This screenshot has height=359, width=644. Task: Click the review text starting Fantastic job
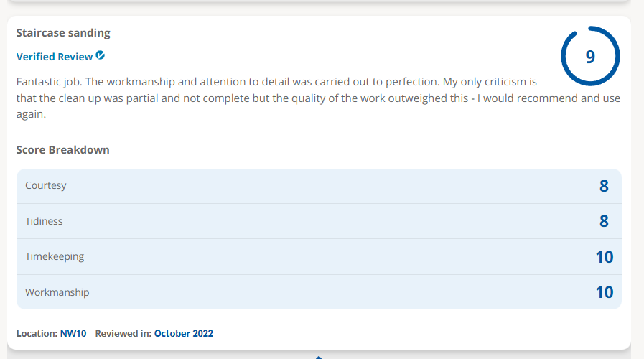click(318, 98)
